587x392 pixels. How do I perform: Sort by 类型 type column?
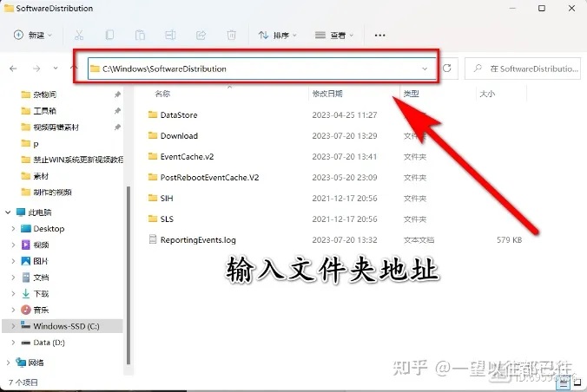pyautogui.click(x=411, y=94)
